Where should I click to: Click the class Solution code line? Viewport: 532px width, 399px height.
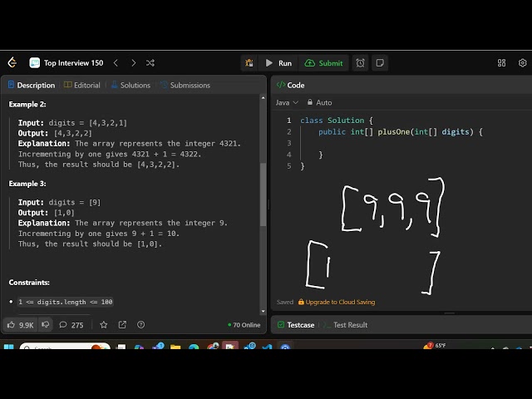point(337,121)
